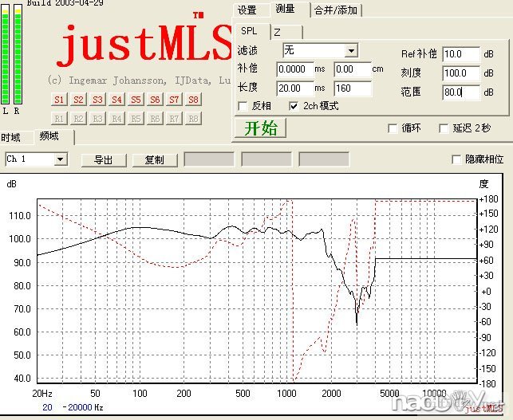Expand the Ch 1 channel selector
The height and width of the screenshot is (420, 513).
point(59,159)
